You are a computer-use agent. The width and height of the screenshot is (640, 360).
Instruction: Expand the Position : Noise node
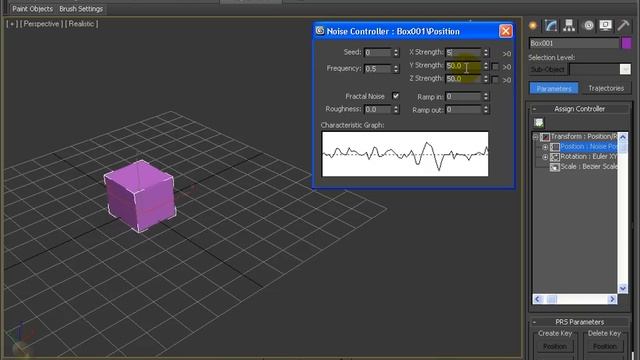(545, 147)
